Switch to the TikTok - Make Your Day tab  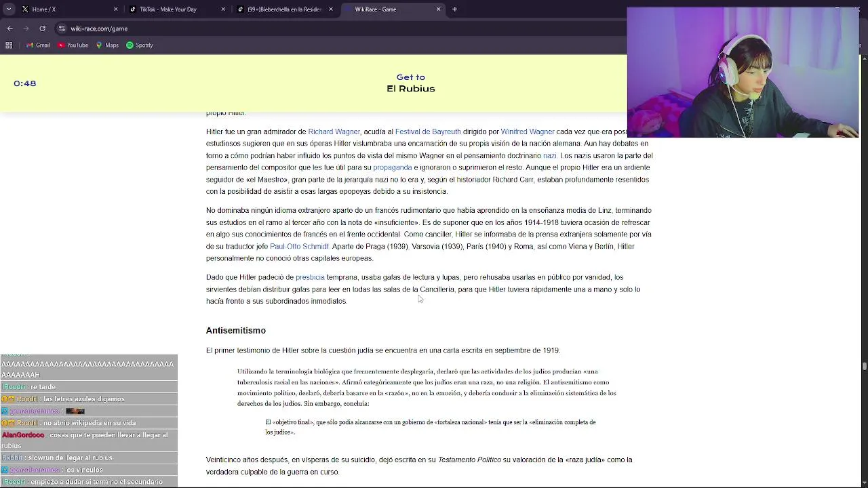[176, 9]
